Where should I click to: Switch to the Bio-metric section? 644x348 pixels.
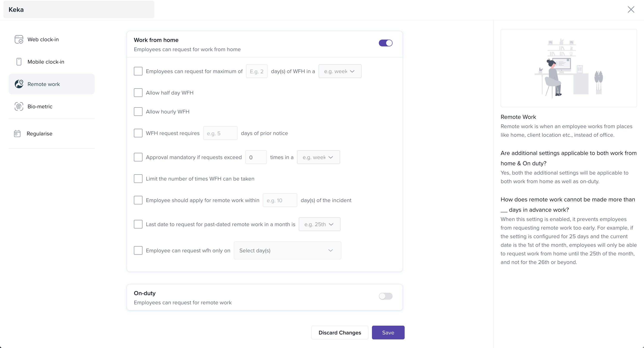tap(40, 106)
